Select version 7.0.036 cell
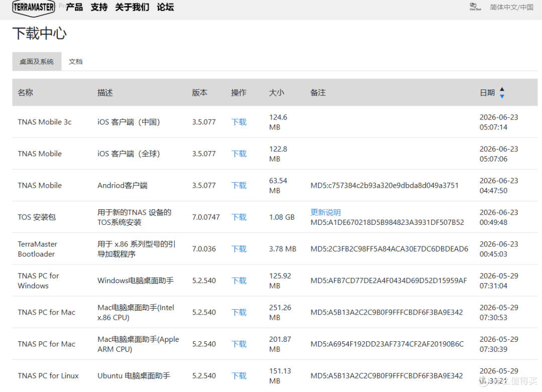542x392 pixels. 204,249
